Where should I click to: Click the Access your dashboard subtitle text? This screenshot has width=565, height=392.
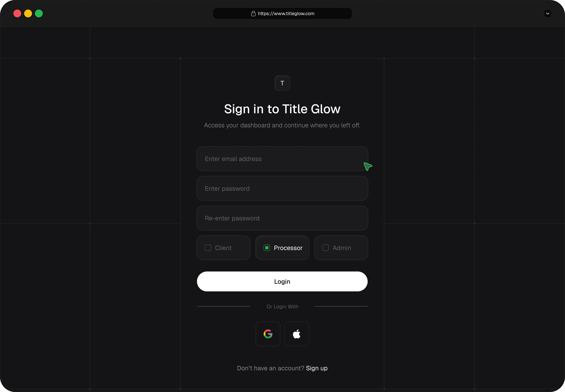coord(282,125)
